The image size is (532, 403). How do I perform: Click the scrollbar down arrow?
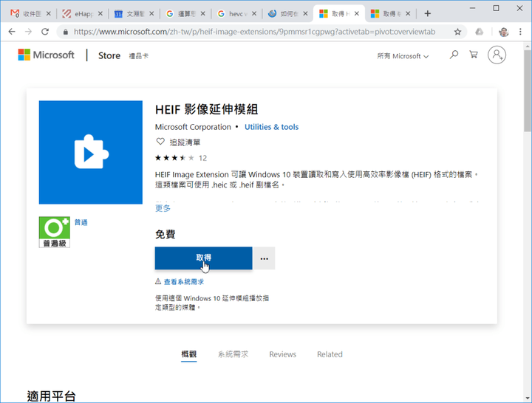click(528, 399)
